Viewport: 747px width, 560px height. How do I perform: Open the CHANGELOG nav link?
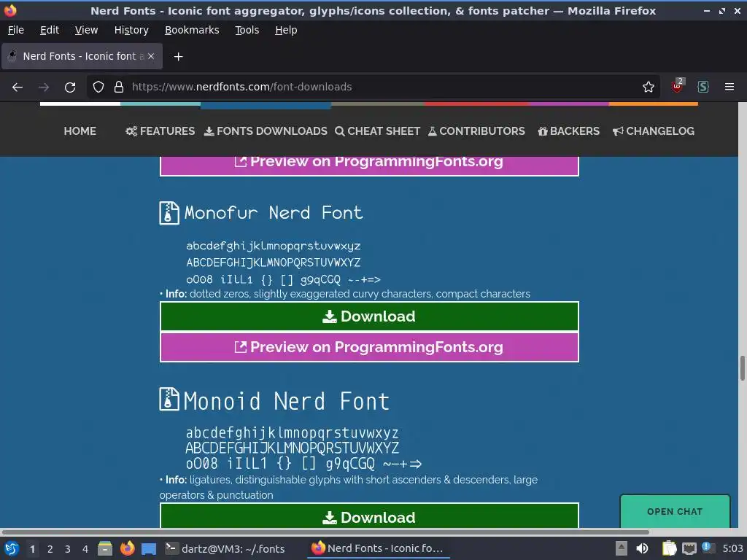[x=653, y=131]
